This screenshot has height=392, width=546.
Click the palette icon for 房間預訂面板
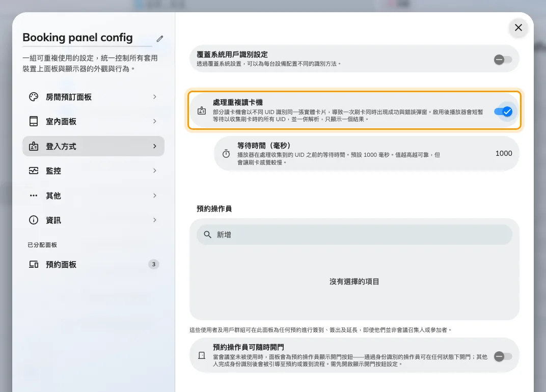[34, 97]
